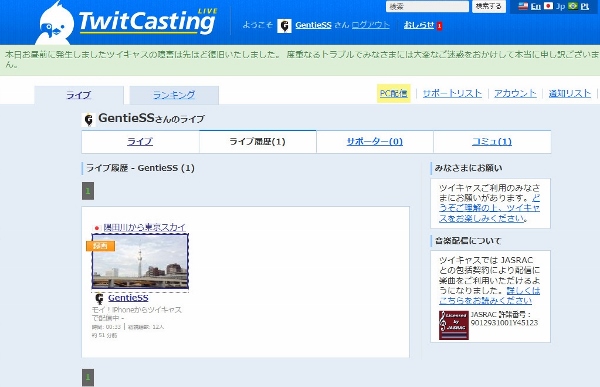Screen dimensions: 600x387
Task: Select the Brazil flag Portuguese icon
Action: [x=573, y=6]
